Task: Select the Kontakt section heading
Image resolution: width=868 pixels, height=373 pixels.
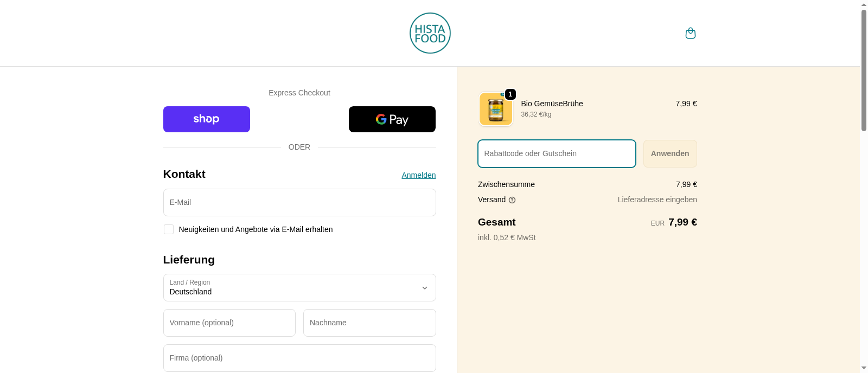Action: click(x=184, y=174)
